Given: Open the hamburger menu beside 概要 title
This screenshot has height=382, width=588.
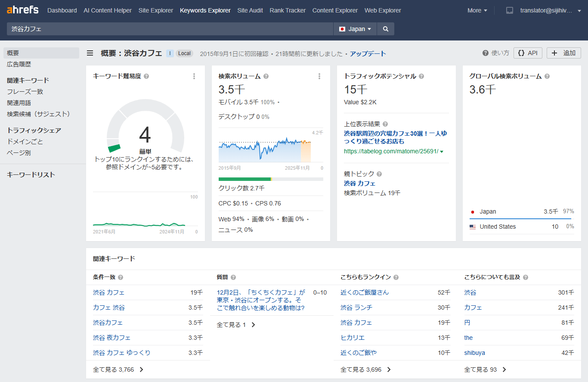Looking at the screenshot, I should click(90, 53).
